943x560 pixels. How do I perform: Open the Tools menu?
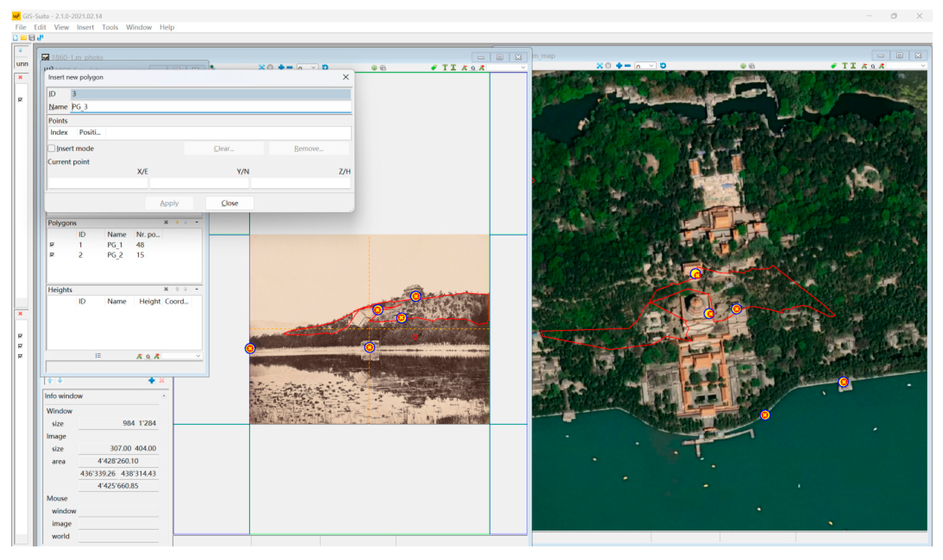(110, 27)
